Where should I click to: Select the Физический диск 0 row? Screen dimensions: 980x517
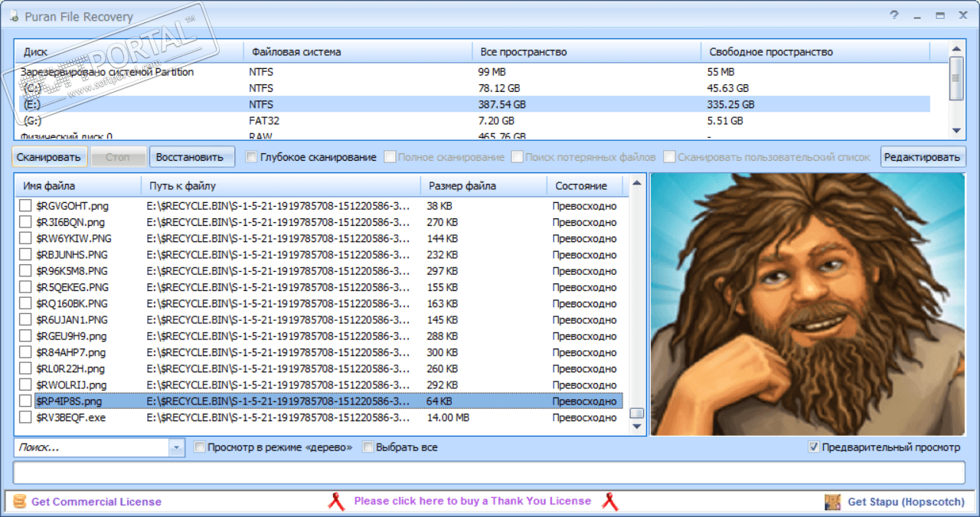(474, 135)
